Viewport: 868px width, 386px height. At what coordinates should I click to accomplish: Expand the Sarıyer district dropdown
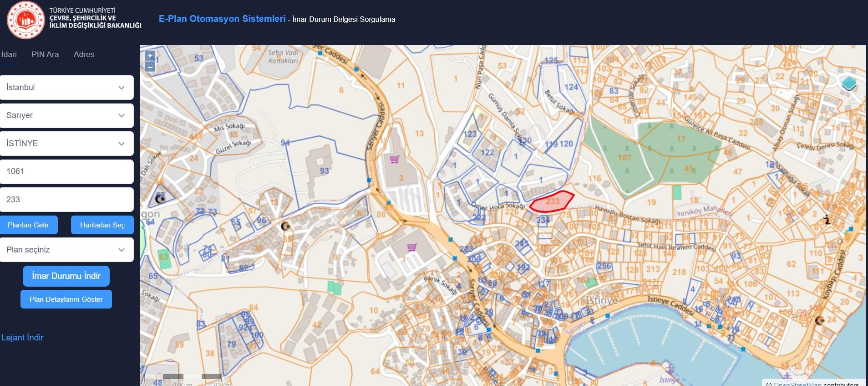click(x=67, y=115)
